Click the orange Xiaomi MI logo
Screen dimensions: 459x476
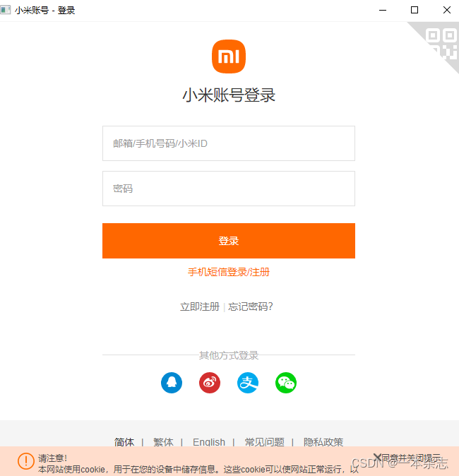229,56
